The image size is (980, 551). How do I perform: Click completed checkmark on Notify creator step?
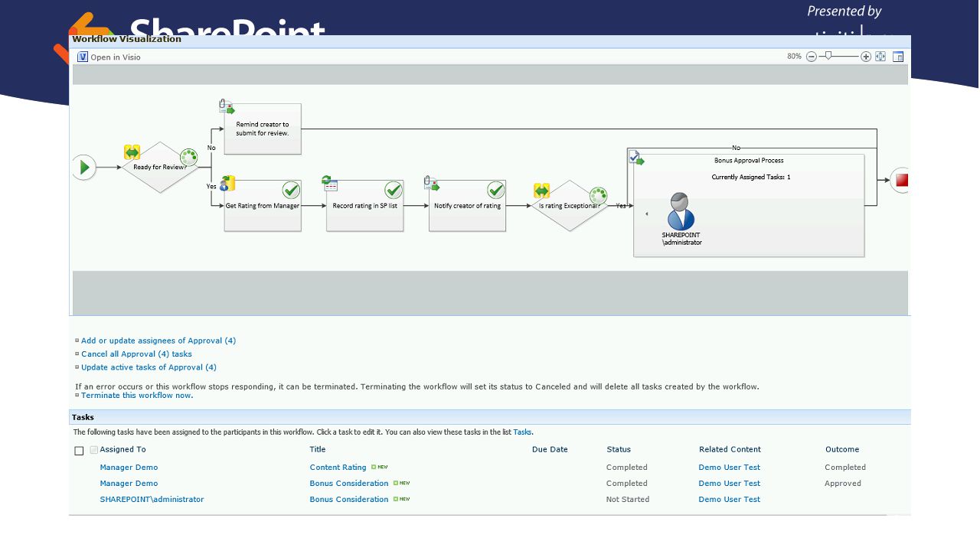tap(496, 190)
